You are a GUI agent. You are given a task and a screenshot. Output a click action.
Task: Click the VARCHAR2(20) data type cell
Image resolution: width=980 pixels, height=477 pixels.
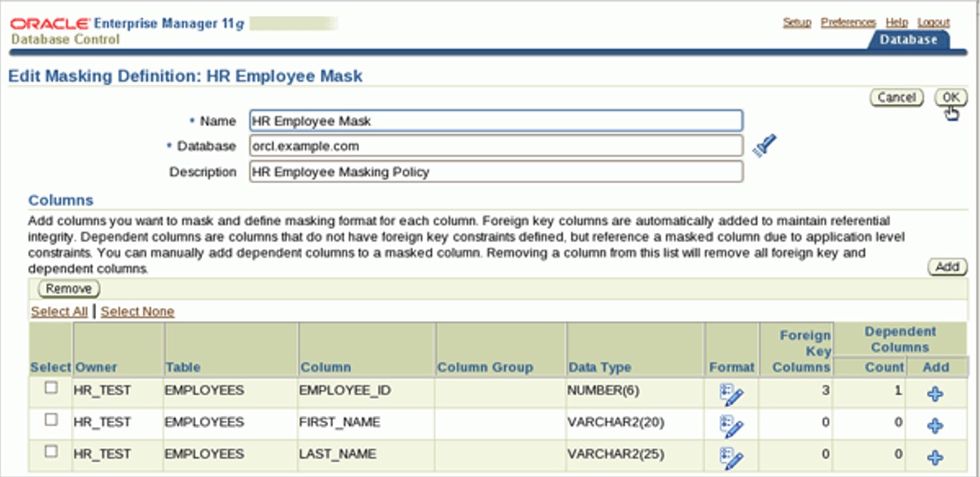[615, 422]
